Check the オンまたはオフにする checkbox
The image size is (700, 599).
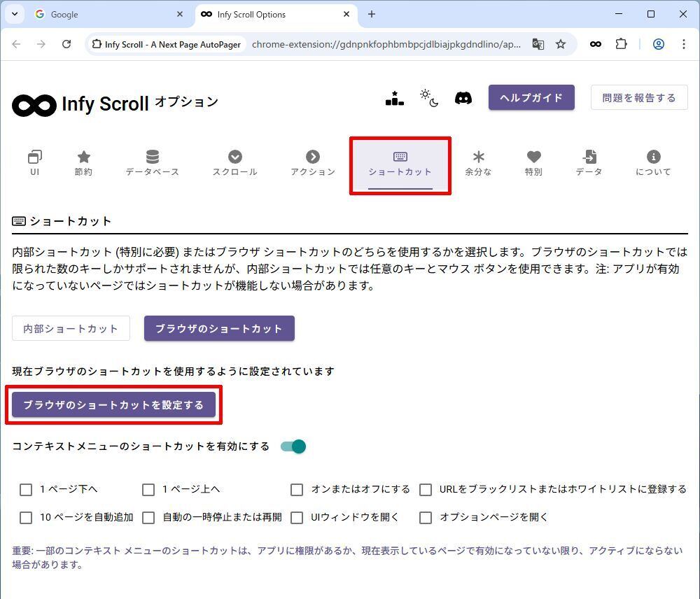click(297, 490)
